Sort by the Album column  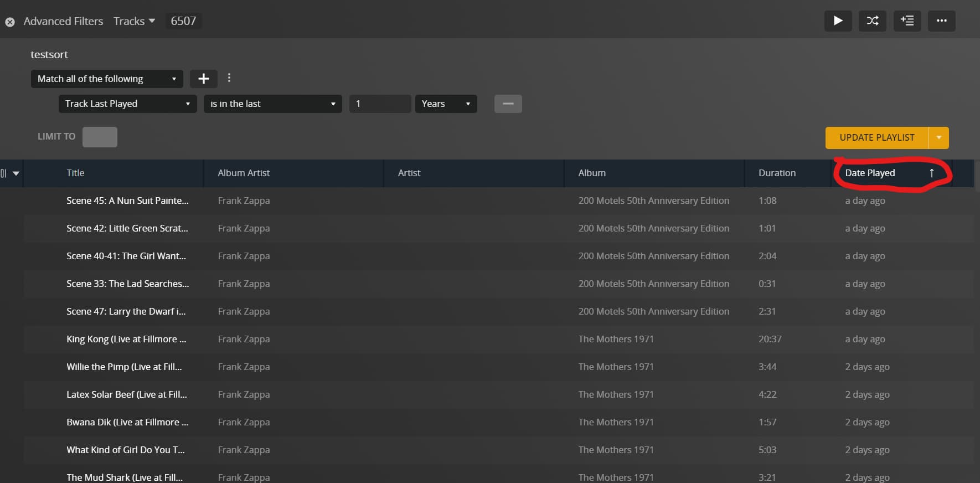click(x=592, y=173)
